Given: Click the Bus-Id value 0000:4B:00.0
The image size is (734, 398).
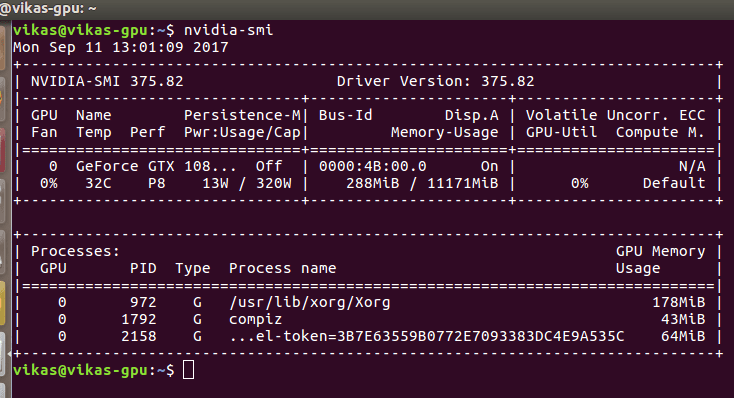Looking at the screenshot, I should pos(373,166).
